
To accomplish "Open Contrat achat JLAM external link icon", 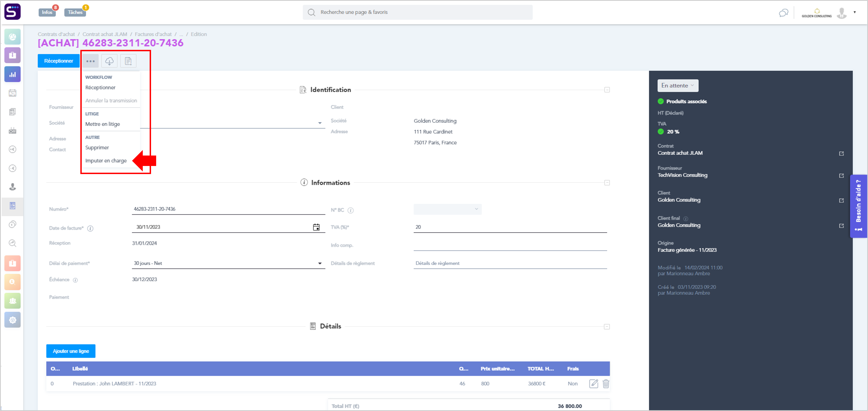I will click(841, 154).
